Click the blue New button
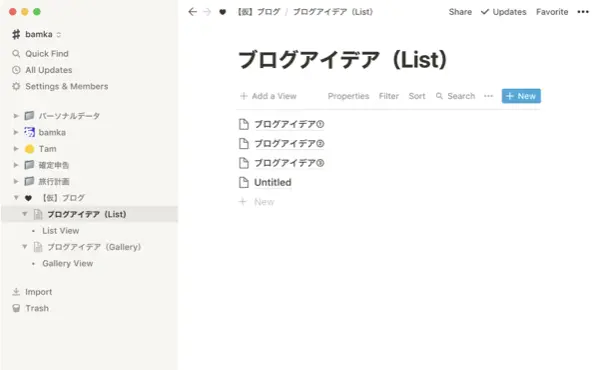The height and width of the screenshot is (370, 600). coord(521,96)
